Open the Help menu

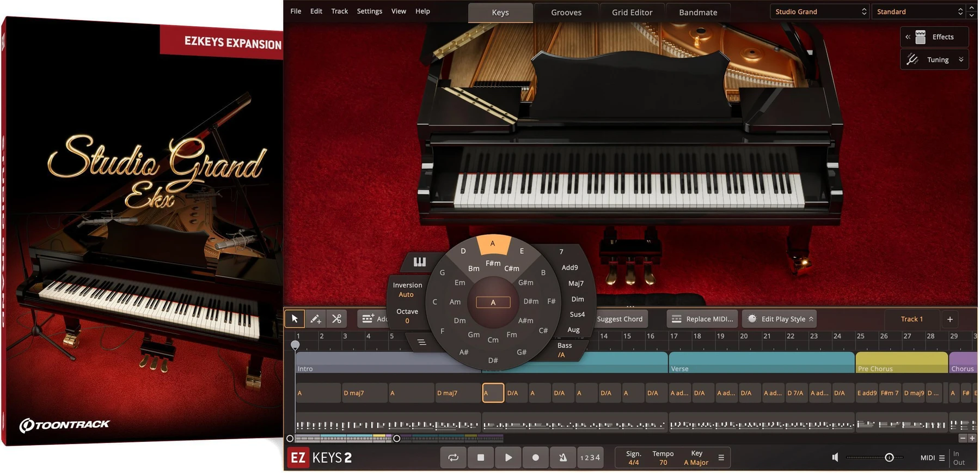point(422,11)
